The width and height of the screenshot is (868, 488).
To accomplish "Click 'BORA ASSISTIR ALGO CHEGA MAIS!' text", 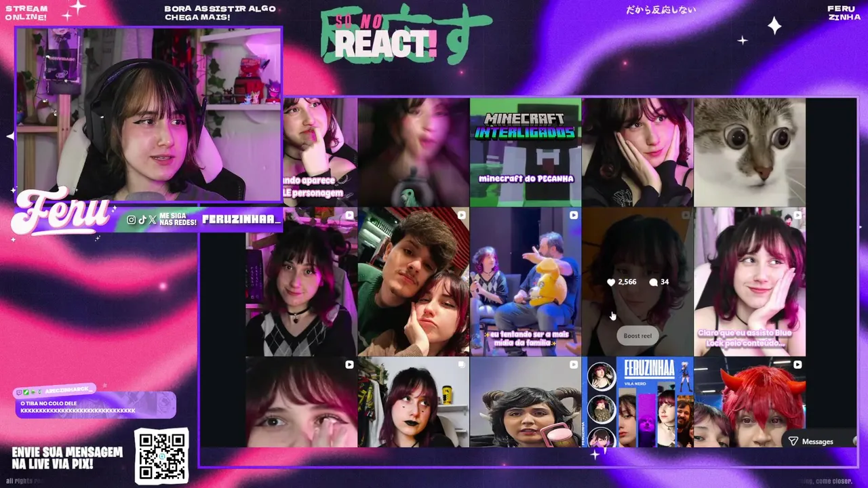I will pos(220,13).
